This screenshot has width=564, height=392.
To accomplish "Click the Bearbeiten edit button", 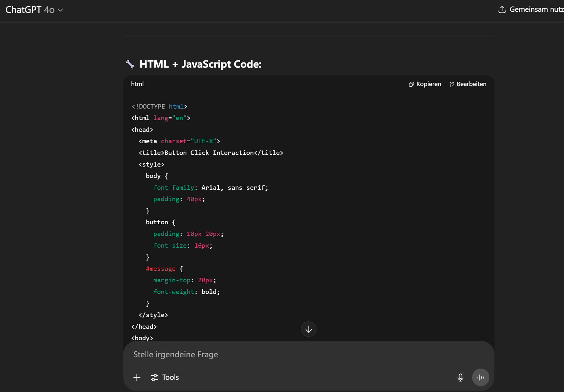I will (x=468, y=84).
